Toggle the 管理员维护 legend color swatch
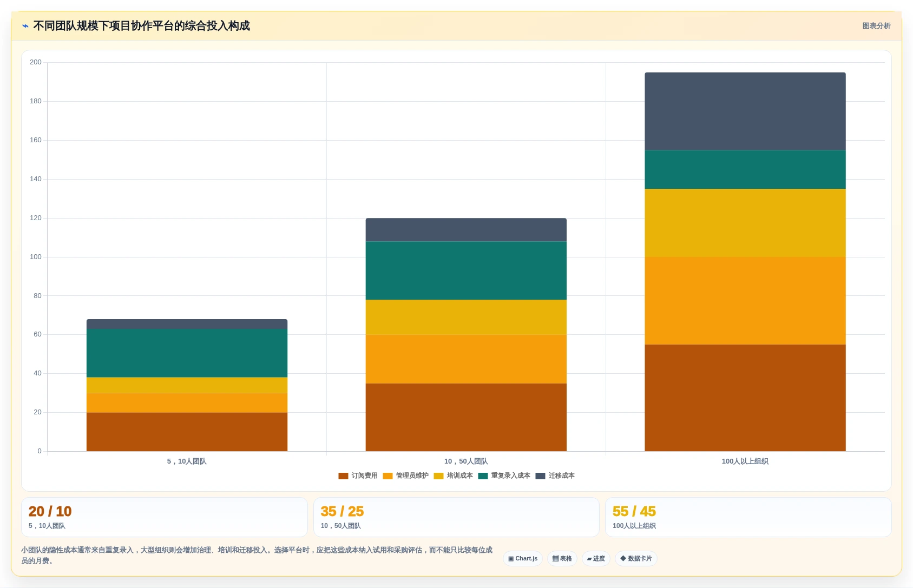The height and width of the screenshot is (588, 913). 387,476
